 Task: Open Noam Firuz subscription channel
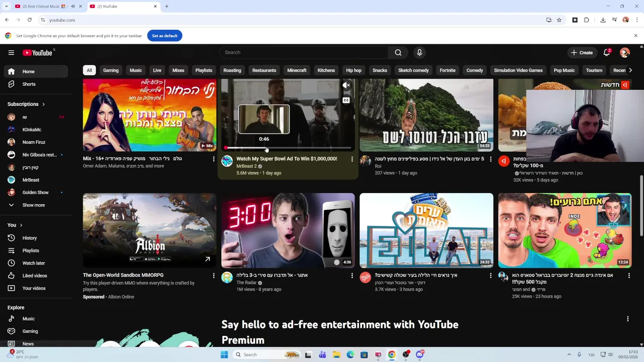34,142
